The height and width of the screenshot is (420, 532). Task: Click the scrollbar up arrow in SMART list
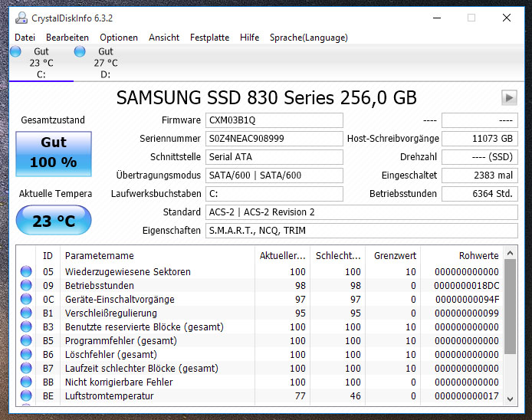tap(510, 253)
